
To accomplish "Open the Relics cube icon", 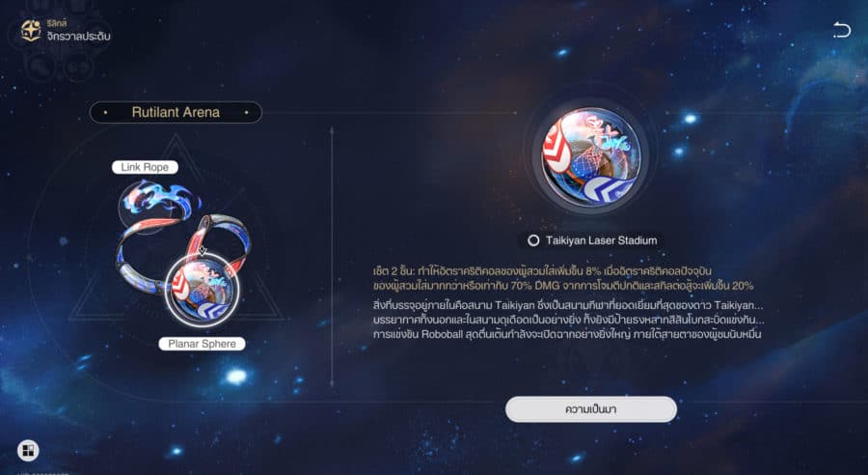I will pos(31,31).
